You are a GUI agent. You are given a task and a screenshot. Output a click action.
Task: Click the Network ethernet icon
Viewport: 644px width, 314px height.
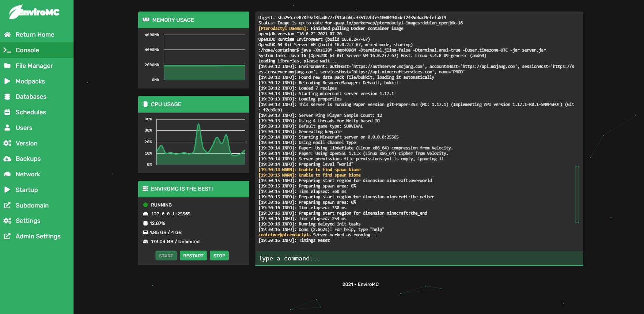pos(7,174)
